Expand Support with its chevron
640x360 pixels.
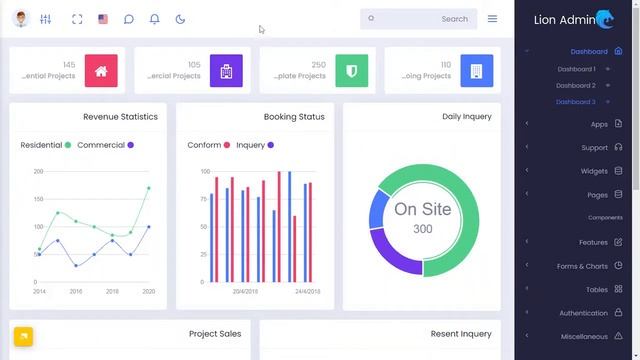click(x=527, y=147)
